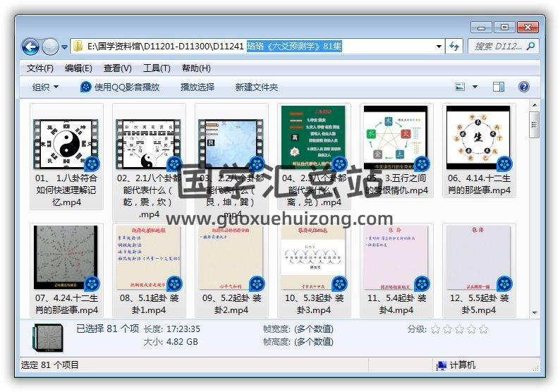Open the 帮助(H) menu

coord(196,68)
